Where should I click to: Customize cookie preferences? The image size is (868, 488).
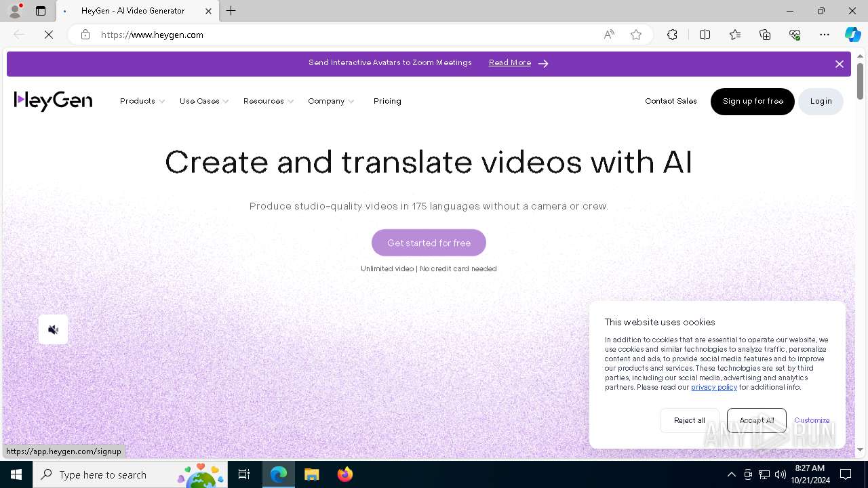(812, 420)
